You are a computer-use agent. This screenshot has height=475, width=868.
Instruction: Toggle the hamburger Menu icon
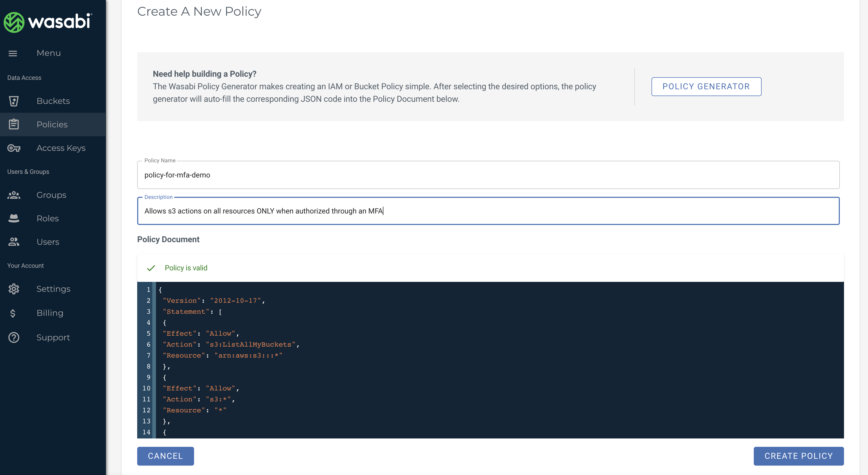pos(13,53)
